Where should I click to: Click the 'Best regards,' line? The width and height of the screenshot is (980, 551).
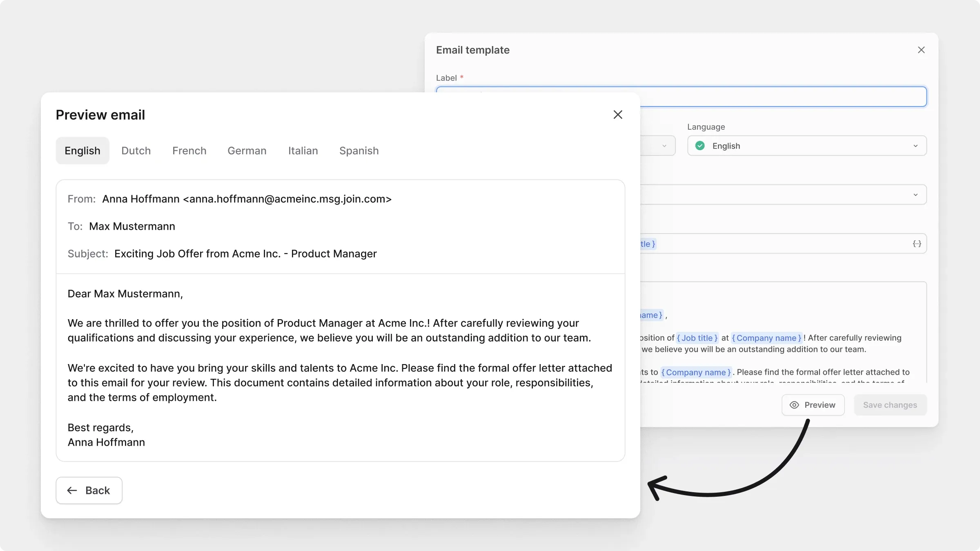[x=100, y=427]
